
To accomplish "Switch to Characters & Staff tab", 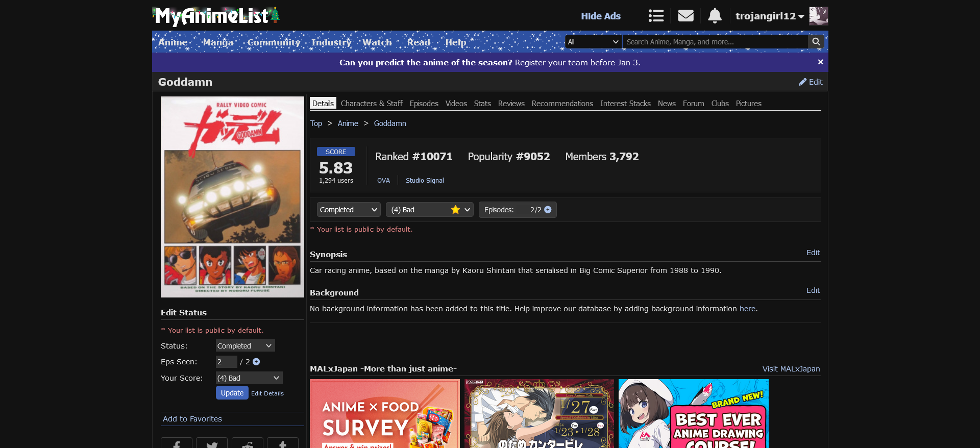I will click(372, 104).
